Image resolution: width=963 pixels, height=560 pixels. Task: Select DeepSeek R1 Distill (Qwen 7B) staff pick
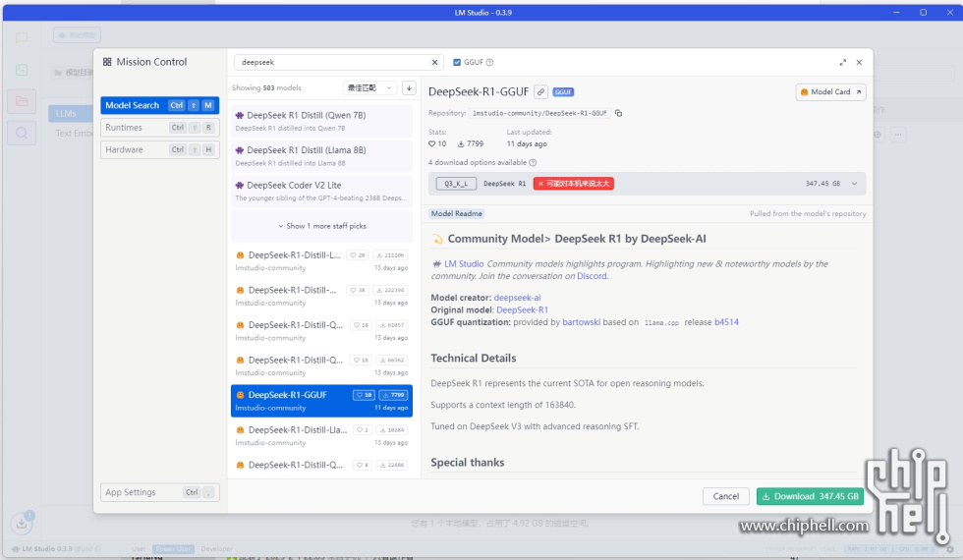[322, 121]
